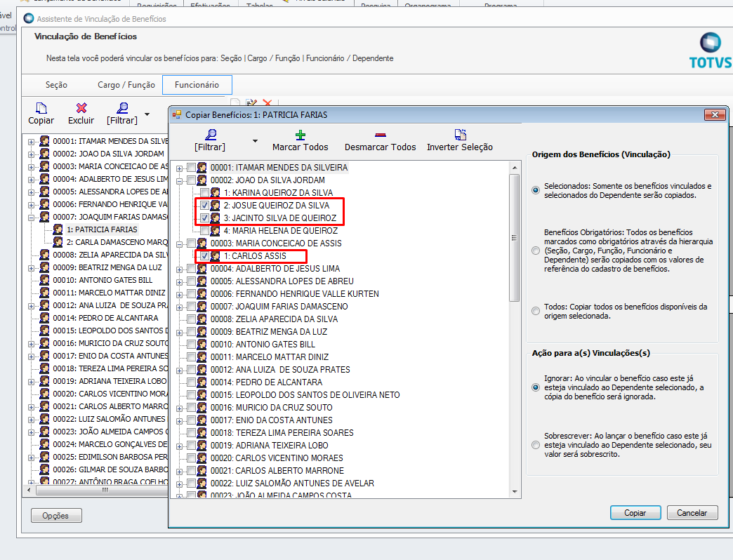Expand 00004 ADALBERTO DE JESUS LIMA in dialog
The image size is (733, 560).
[x=180, y=269]
